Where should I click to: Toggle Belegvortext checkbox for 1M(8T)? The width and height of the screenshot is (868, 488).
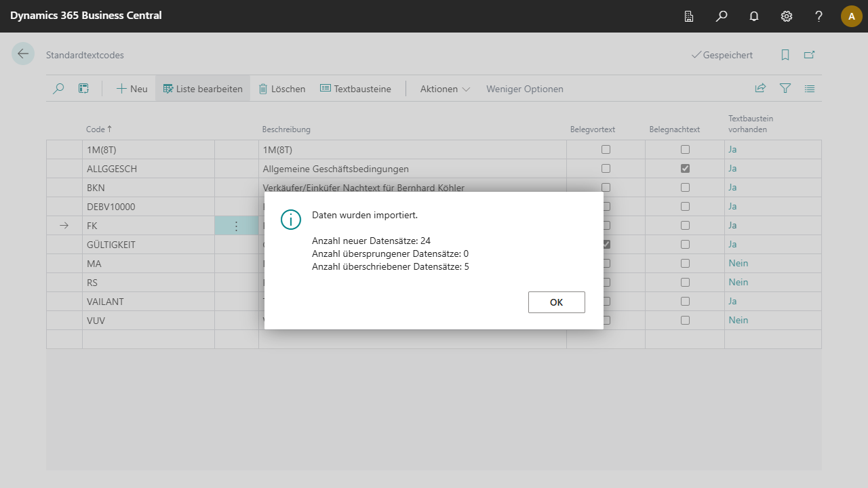pos(606,150)
